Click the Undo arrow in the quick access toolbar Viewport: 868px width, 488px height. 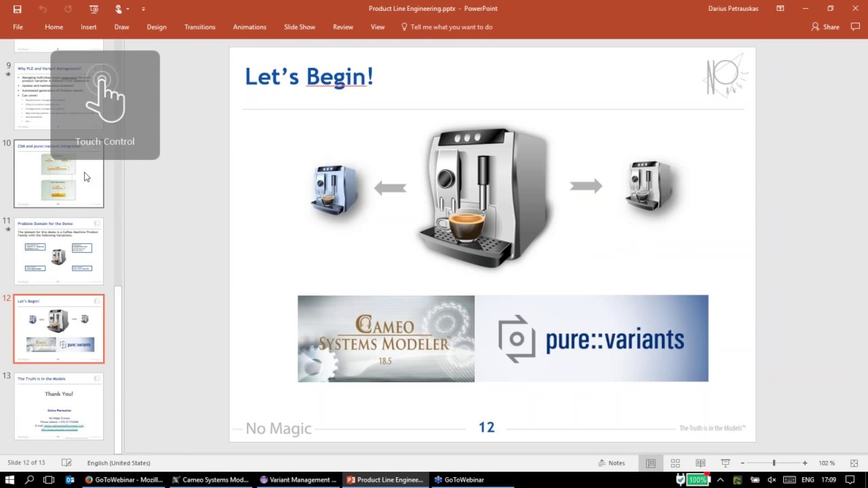coord(43,9)
